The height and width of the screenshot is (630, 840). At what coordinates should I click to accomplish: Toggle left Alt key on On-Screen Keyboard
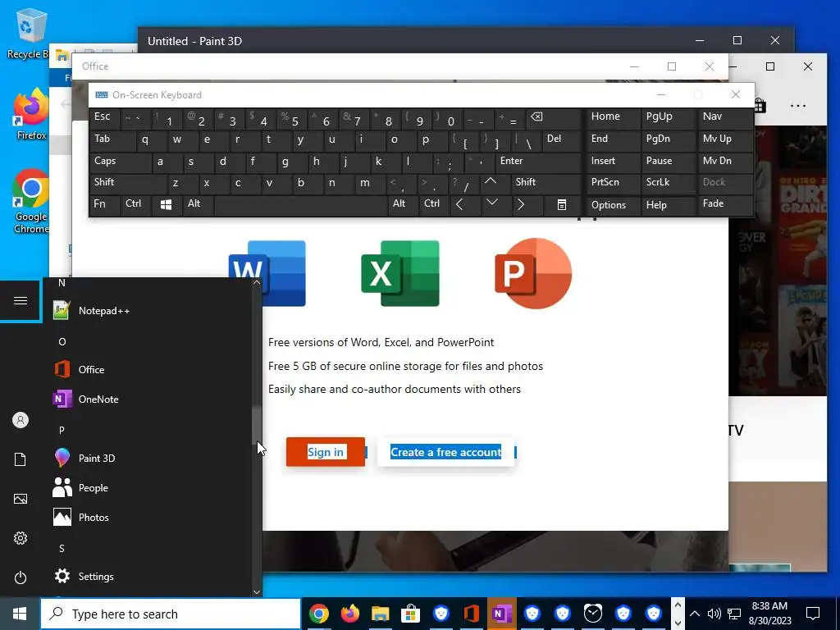pos(199,204)
